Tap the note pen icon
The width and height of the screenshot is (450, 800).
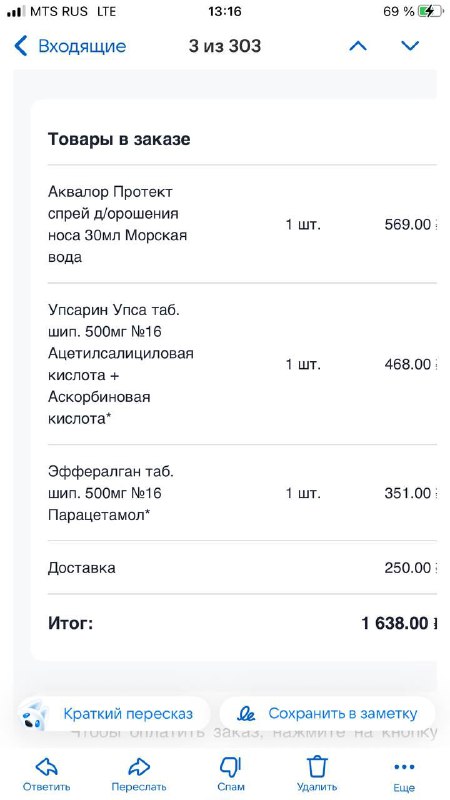[x=247, y=714]
